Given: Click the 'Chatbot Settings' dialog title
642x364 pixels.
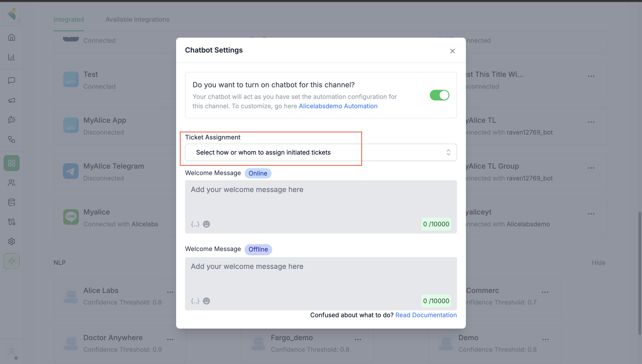Looking at the screenshot, I should point(214,50).
